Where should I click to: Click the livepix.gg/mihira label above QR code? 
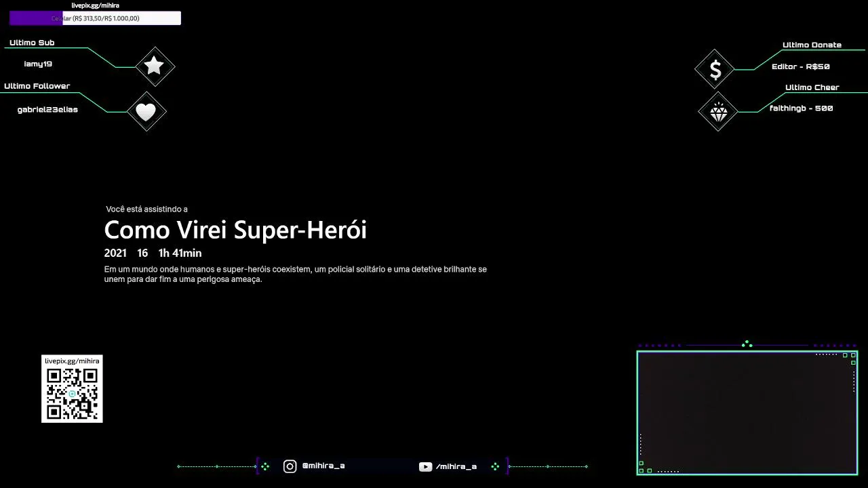(72, 361)
